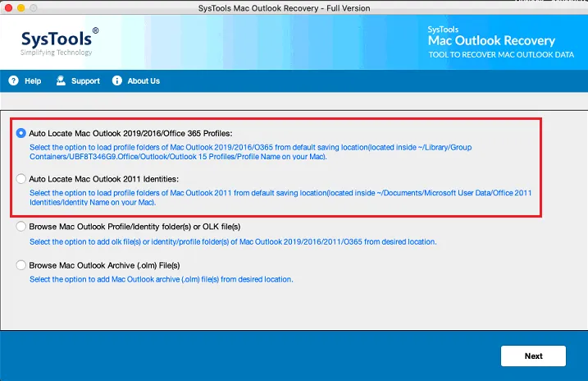Click the 'Mac Outlook Recovery' header title
This screenshot has height=381, width=588.
pos(491,40)
